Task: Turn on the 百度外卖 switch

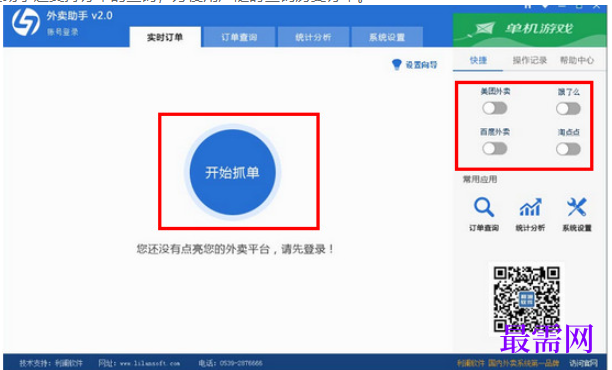Action: point(495,148)
